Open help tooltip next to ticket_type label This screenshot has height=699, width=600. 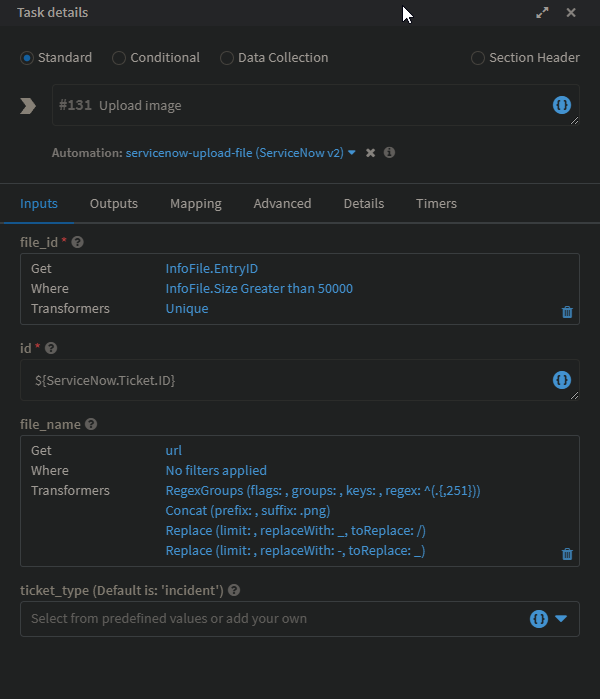[x=234, y=590]
